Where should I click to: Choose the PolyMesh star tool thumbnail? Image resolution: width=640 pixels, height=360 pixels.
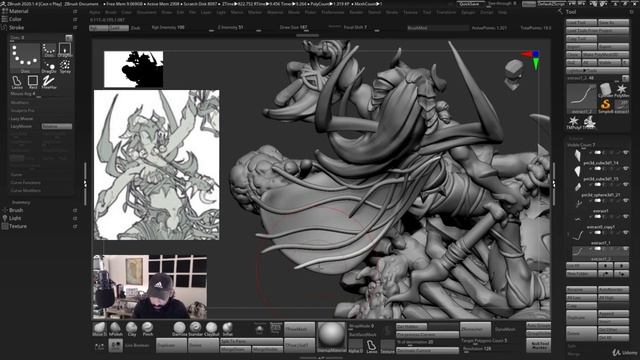tap(622, 90)
